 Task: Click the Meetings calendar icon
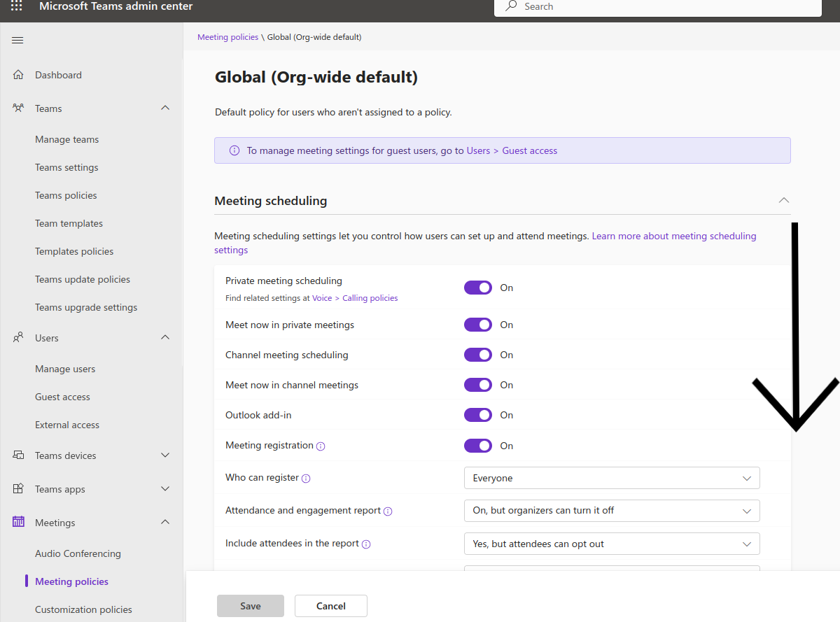coord(18,522)
